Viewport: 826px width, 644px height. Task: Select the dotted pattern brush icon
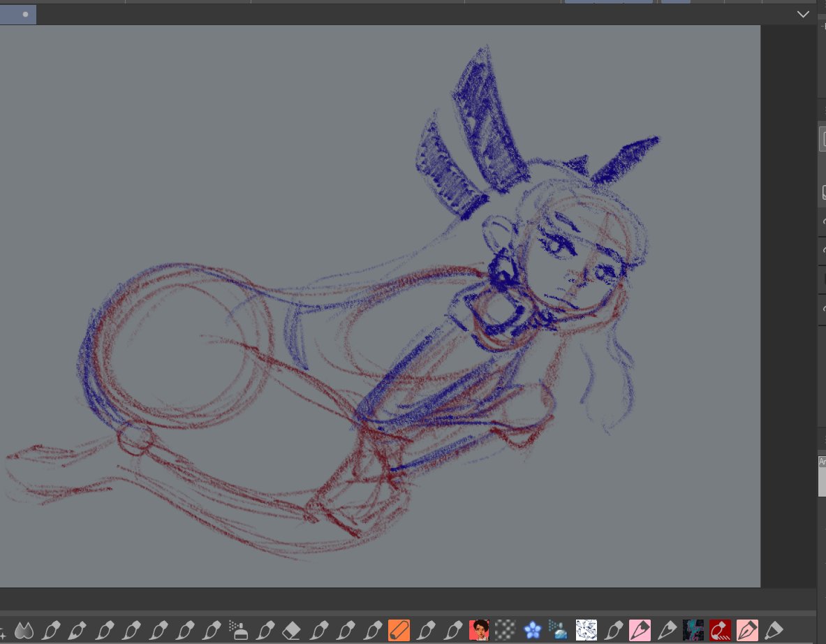(506, 630)
